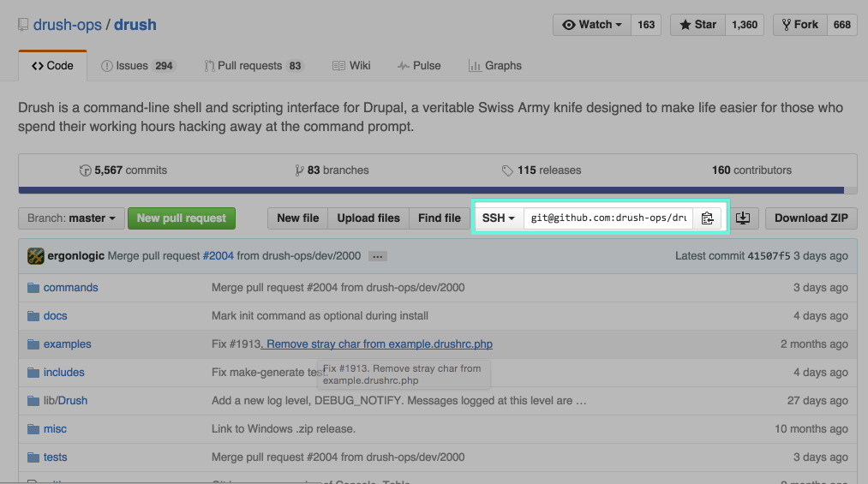868x484 pixels.
Task: Open the Pull requests tab
Action: pos(254,66)
